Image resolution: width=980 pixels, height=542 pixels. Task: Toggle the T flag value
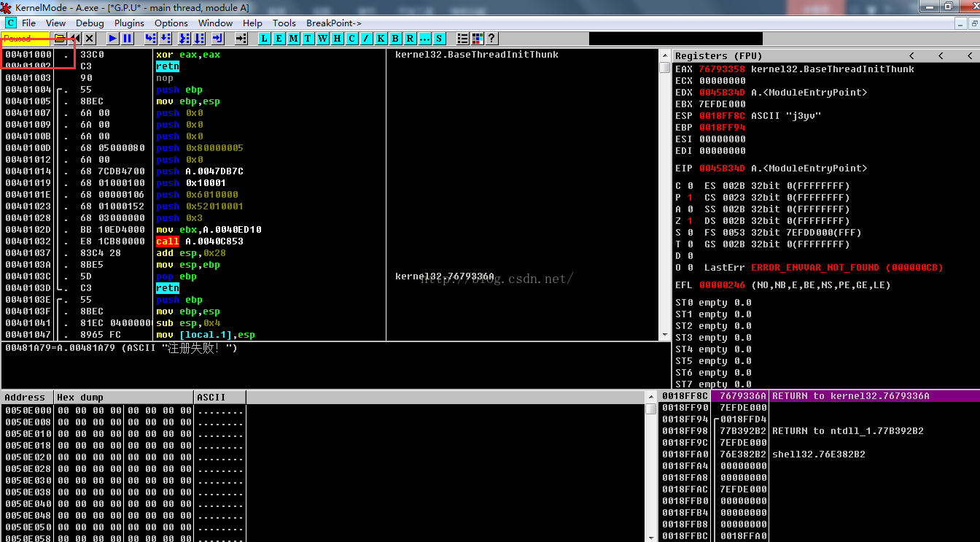(690, 244)
